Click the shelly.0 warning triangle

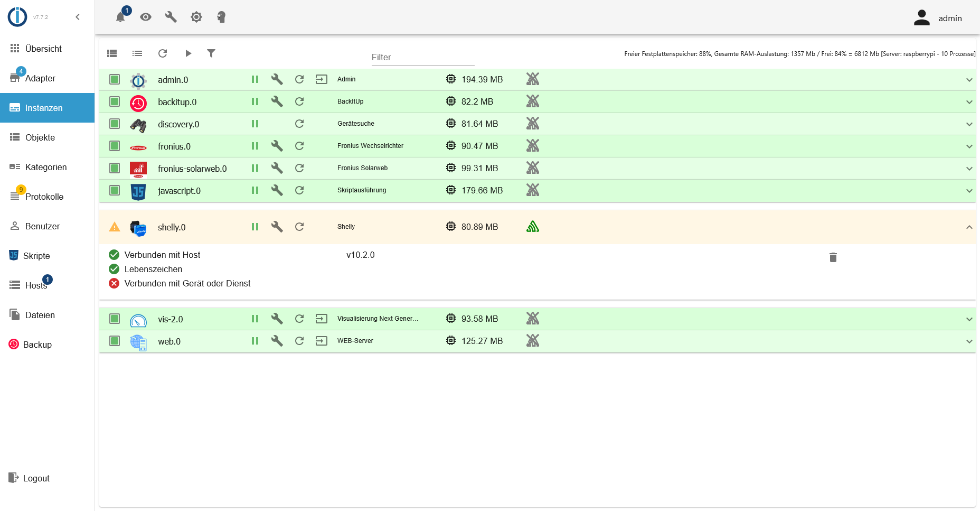[115, 227]
